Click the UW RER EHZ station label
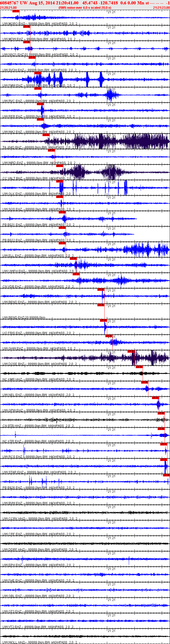The image size is (170, 644). click(x=39, y=117)
